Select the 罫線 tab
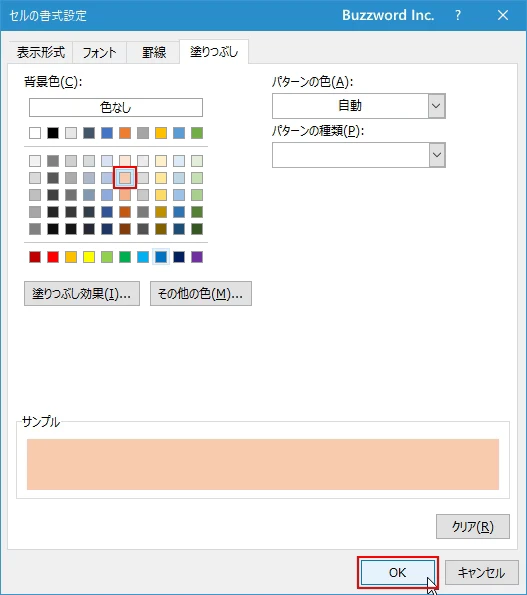Viewport: 527px width, 595px height. pyautogui.click(x=153, y=52)
